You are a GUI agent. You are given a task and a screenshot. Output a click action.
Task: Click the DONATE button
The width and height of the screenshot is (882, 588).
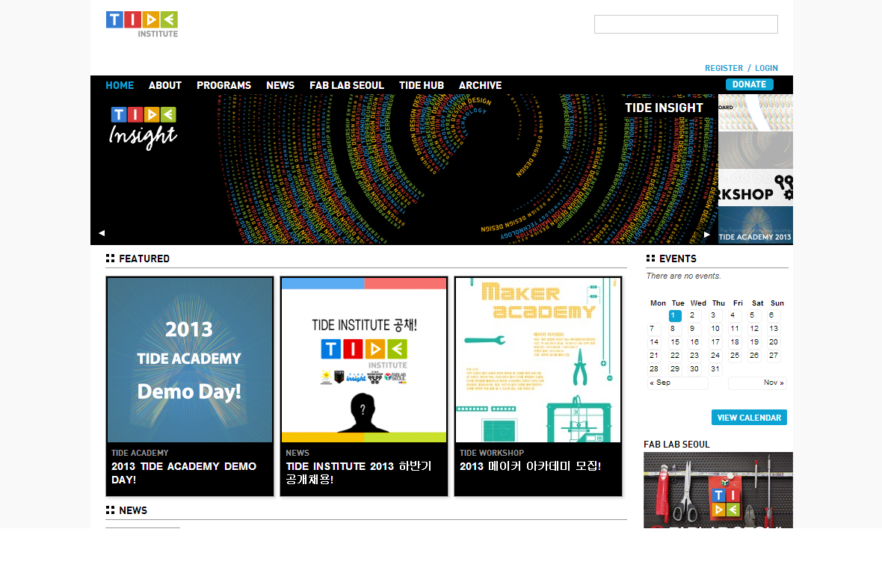click(749, 84)
